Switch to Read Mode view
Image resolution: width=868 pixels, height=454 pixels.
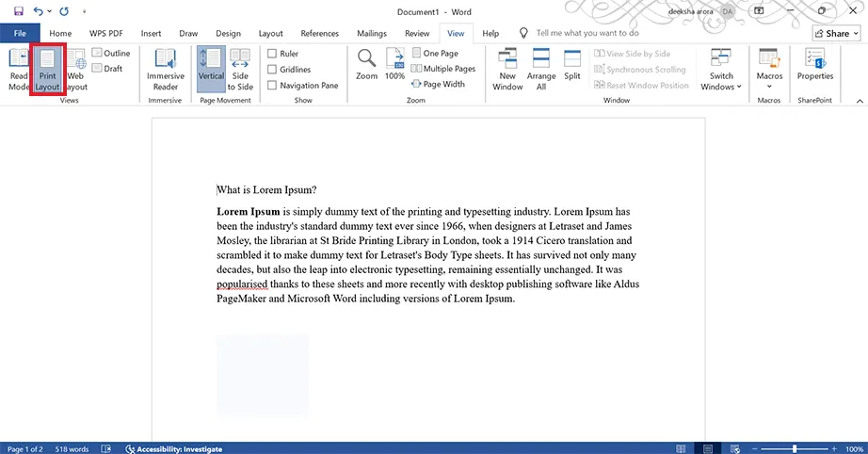pyautogui.click(x=18, y=70)
